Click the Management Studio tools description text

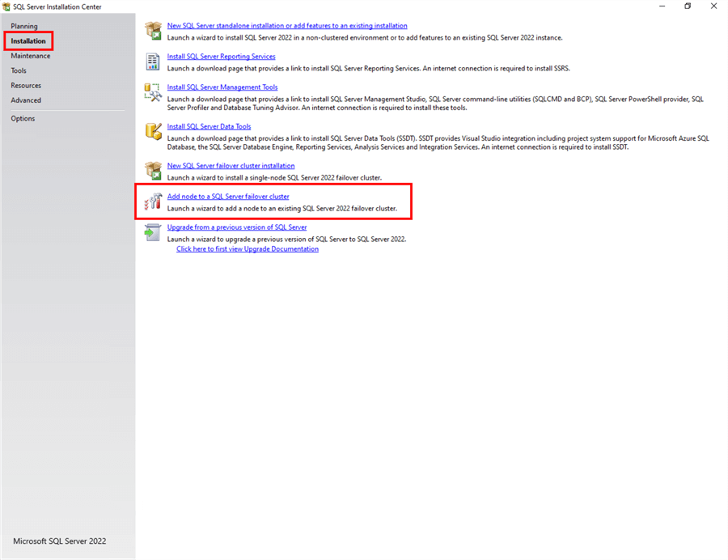435,104
